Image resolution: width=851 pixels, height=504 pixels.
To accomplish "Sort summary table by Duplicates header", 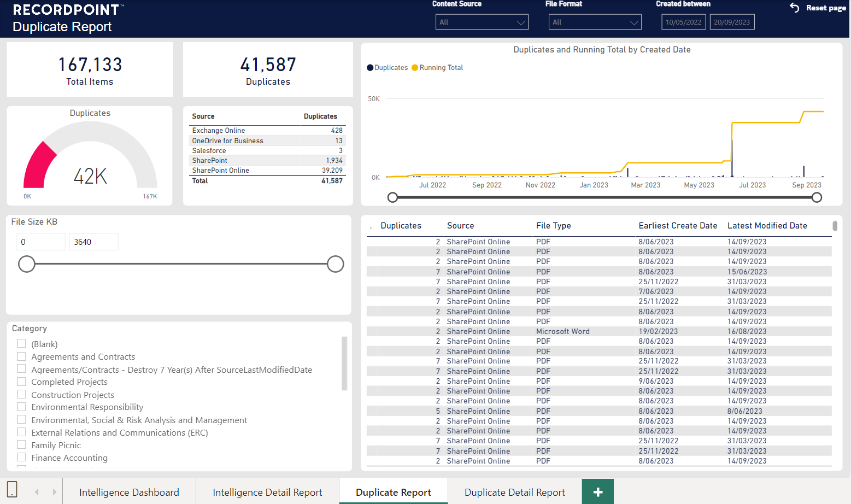I will (x=320, y=116).
